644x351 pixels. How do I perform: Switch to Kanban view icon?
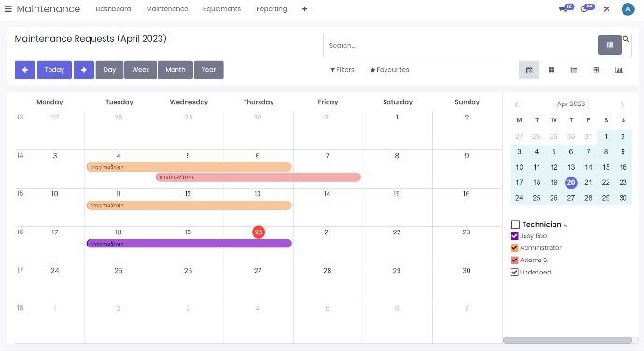pos(552,70)
